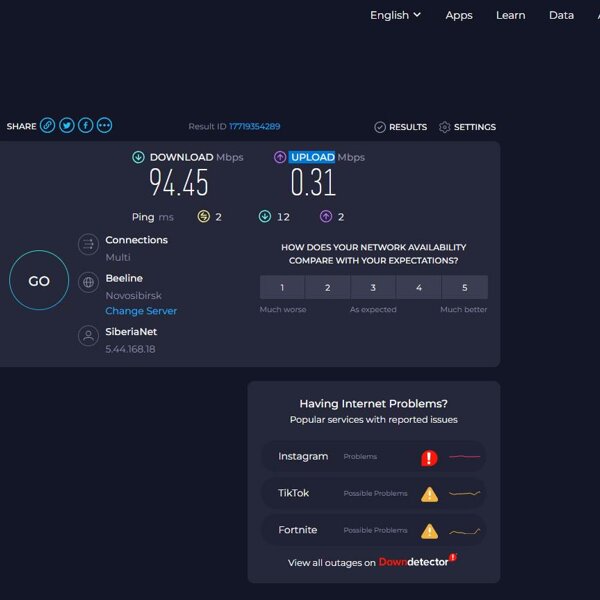Start test with GO button
The width and height of the screenshot is (600, 600).
39,280
